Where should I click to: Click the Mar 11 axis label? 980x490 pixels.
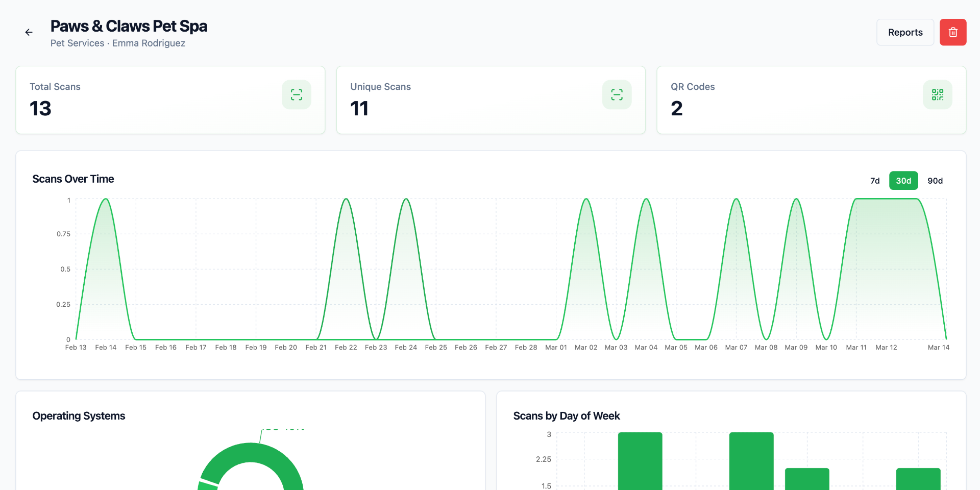(856, 348)
